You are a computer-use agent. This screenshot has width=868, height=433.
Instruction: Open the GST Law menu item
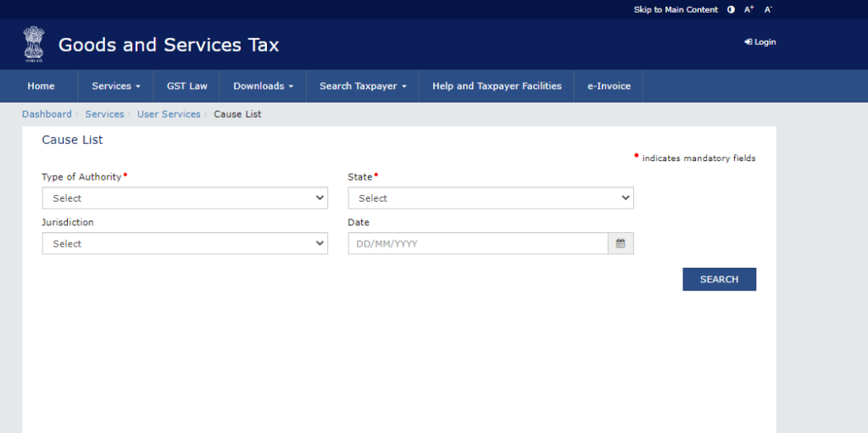[x=187, y=86]
